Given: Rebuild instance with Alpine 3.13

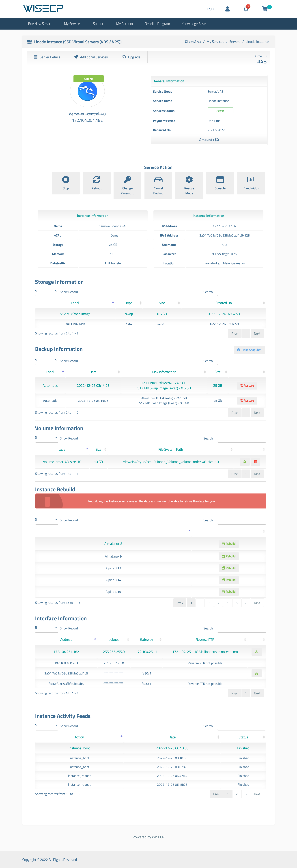Looking at the screenshot, I should (229, 568).
